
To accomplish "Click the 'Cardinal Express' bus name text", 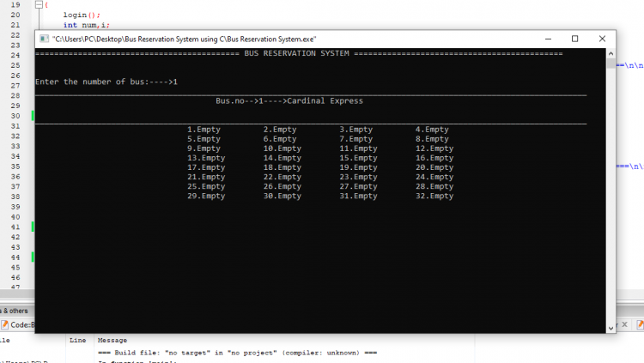I will (325, 100).
